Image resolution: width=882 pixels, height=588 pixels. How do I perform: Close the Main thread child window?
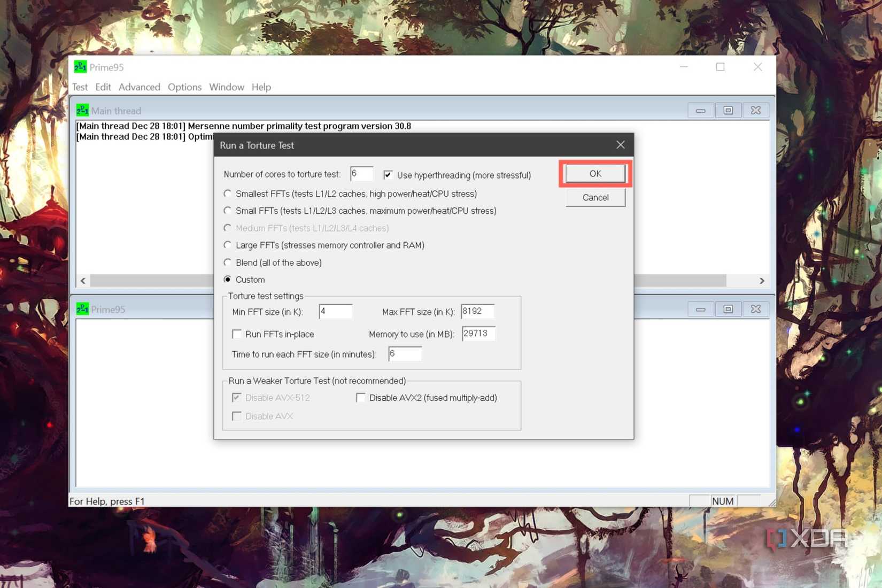755,111
